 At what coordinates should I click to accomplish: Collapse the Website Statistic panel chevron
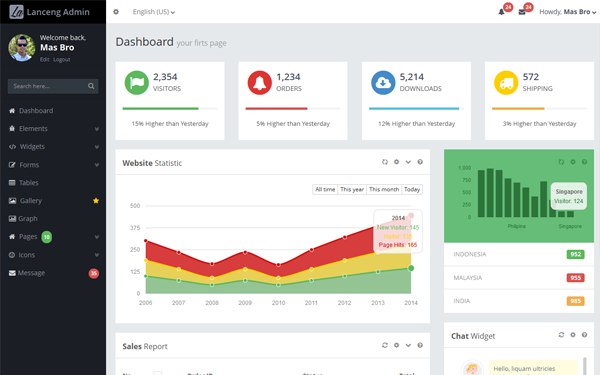[x=408, y=162]
